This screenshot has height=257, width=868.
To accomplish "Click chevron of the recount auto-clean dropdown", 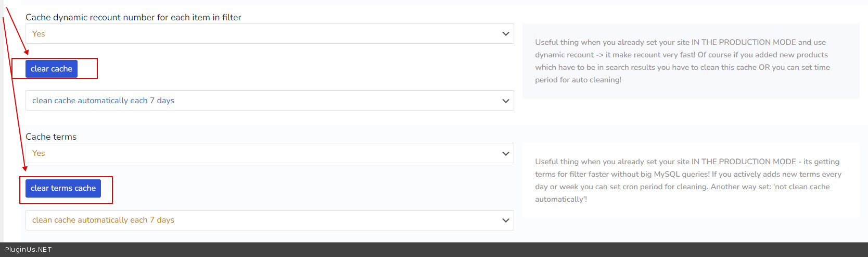I will 505,101.
